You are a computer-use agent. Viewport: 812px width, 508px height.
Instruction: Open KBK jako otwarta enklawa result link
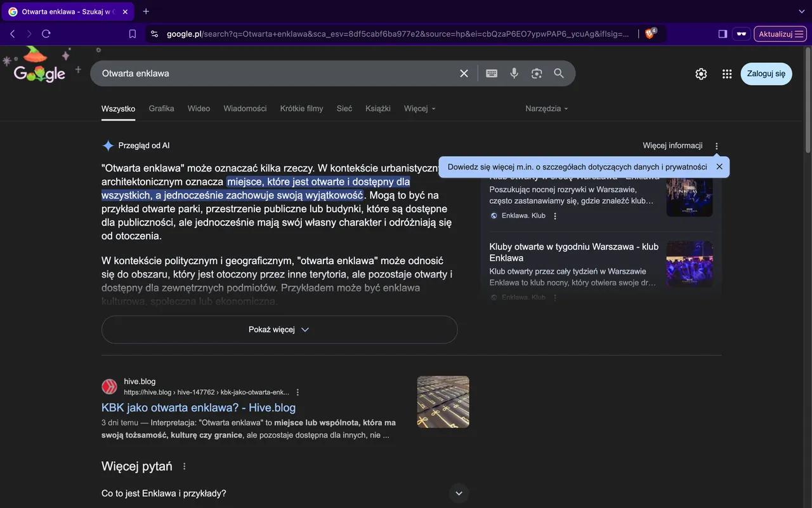[x=199, y=408]
